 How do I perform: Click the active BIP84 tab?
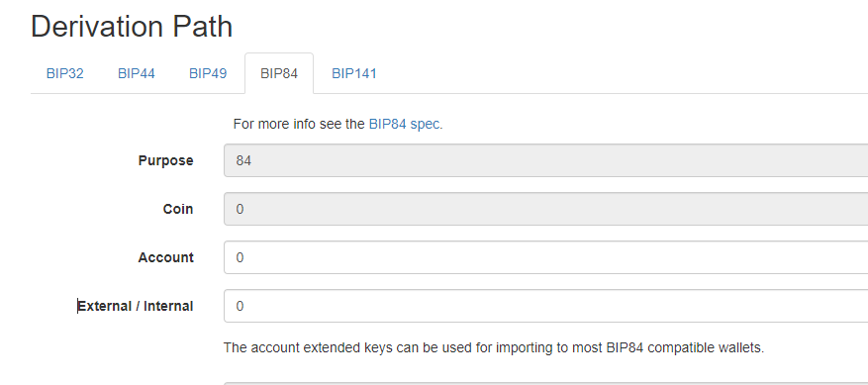[x=279, y=73]
